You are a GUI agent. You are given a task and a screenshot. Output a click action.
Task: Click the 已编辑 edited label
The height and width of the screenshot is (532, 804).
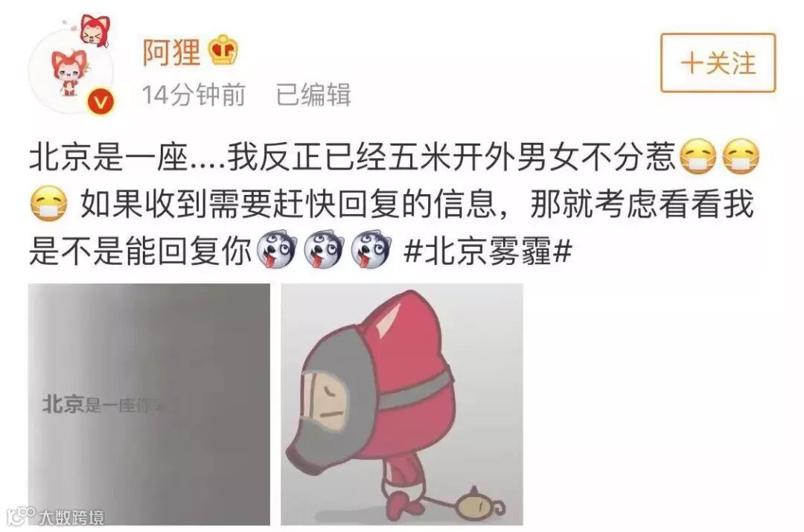coord(313,94)
